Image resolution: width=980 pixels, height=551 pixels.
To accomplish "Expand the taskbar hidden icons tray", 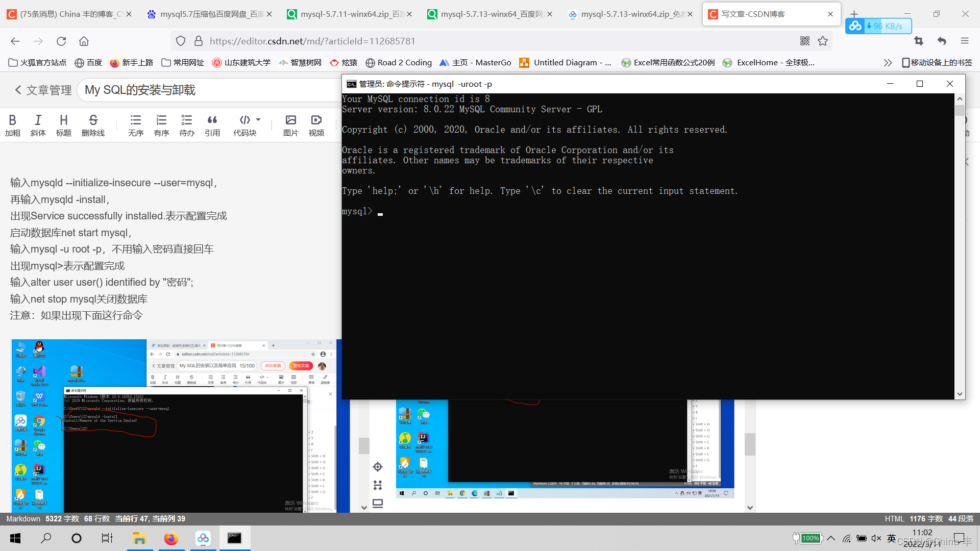I will (x=830, y=538).
